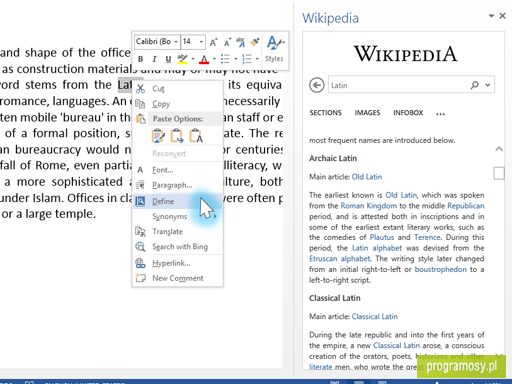Image resolution: width=512 pixels, height=384 pixels.
Task: Click the Archaic Latin heading
Action: tap(333, 158)
